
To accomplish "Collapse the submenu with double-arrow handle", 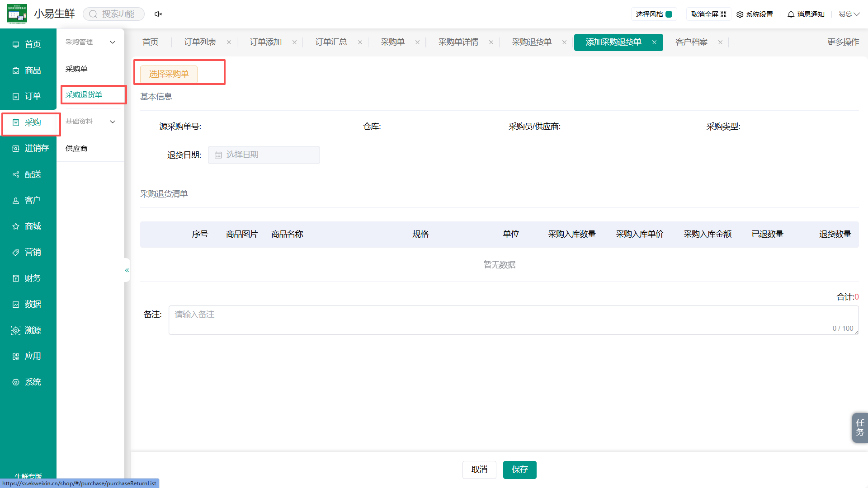I will (127, 270).
